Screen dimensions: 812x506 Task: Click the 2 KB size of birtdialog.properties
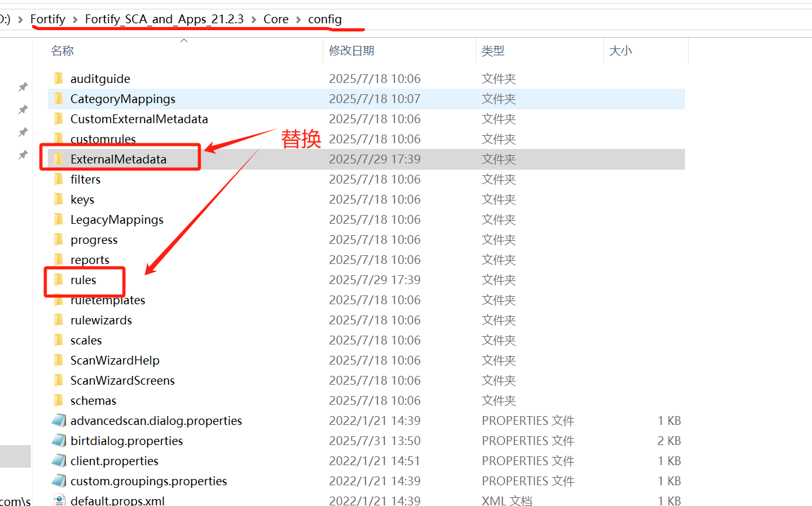pos(669,441)
